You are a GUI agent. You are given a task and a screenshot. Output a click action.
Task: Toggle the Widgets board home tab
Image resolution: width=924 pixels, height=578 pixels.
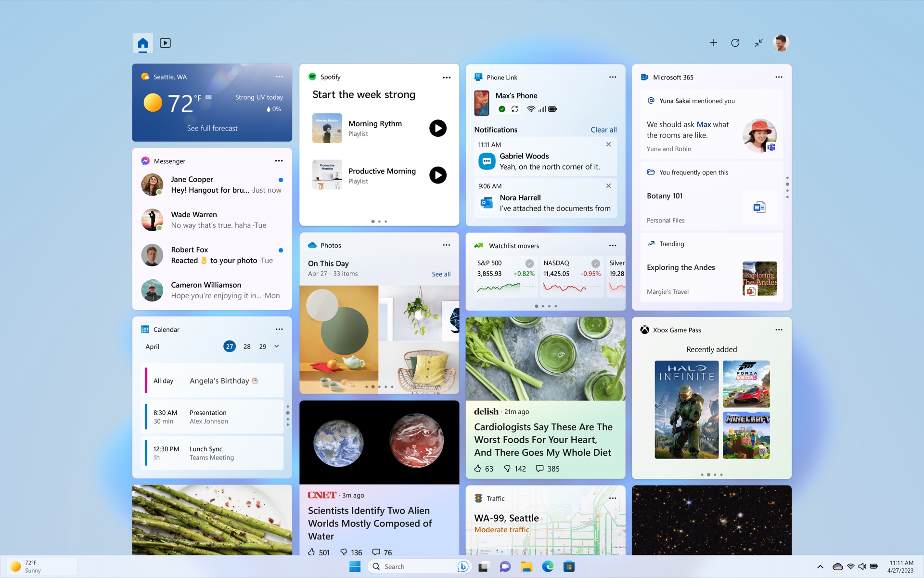click(x=143, y=42)
